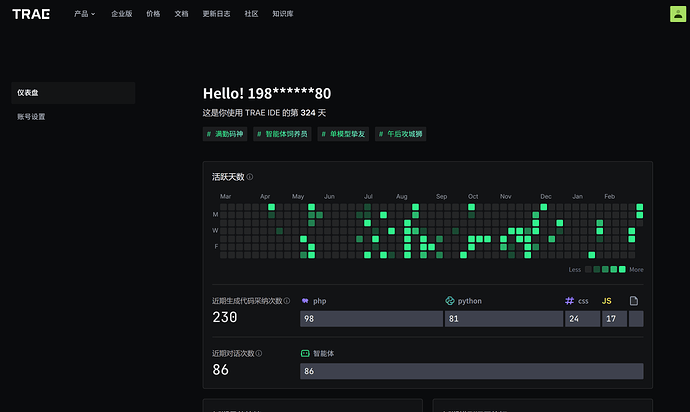Image resolution: width=690 pixels, height=412 pixels.
Task: Click the 智能体饲养员 tag
Action: click(x=282, y=134)
